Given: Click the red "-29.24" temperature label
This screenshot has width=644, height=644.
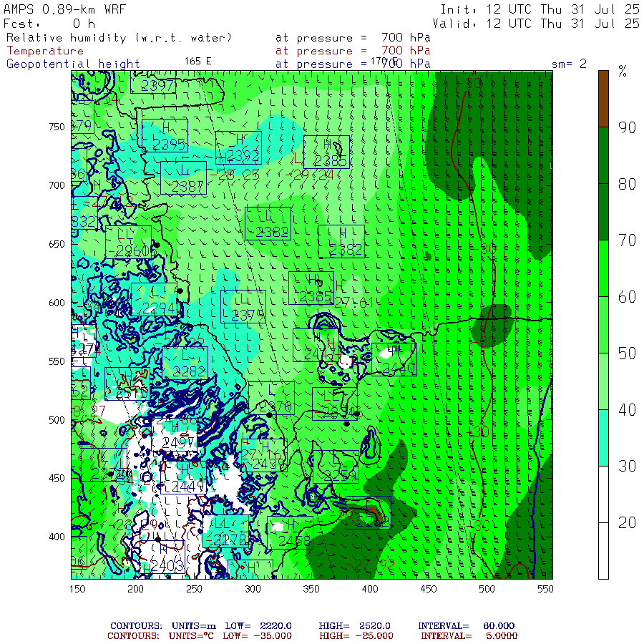Looking at the screenshot, I should pos(310,175).
